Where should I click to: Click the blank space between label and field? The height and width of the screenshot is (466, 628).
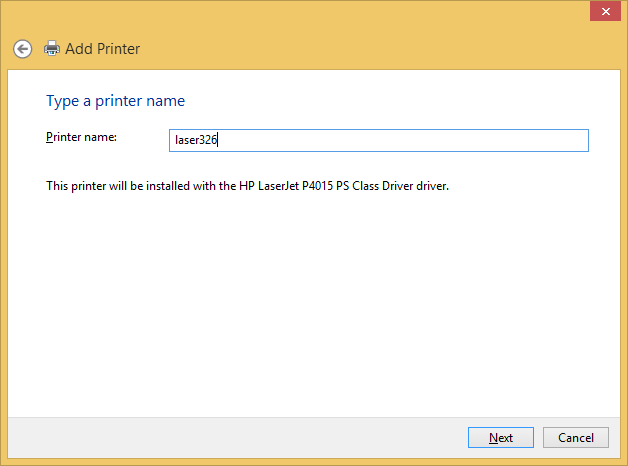click(145, 140)
